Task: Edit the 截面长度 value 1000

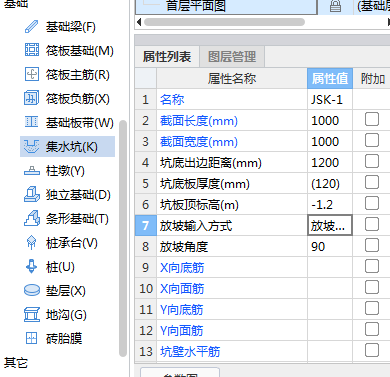Action: [x=330, y=121]
